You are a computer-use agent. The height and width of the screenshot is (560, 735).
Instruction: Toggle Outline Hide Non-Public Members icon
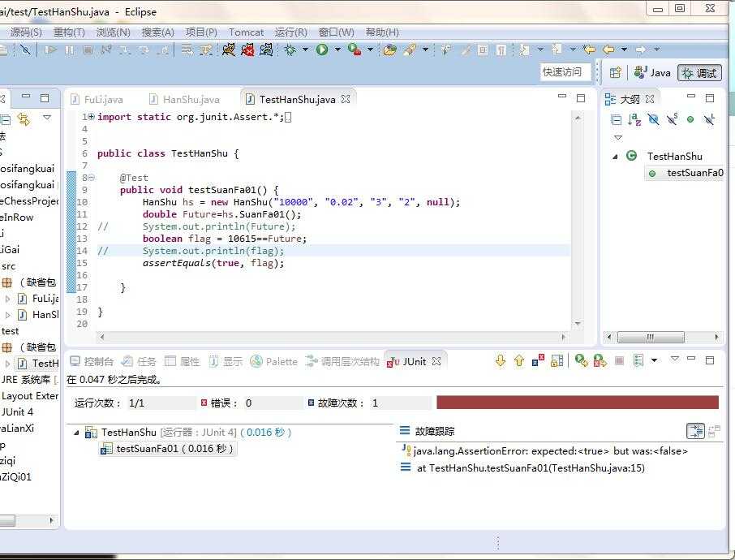click(690, 119)
